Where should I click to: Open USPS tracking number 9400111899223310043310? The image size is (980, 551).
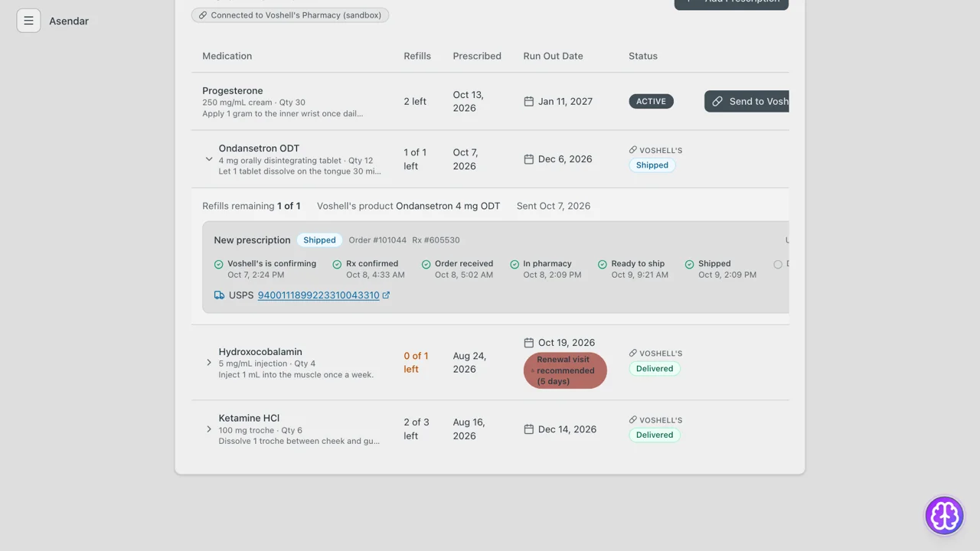[x=318, y=295]
